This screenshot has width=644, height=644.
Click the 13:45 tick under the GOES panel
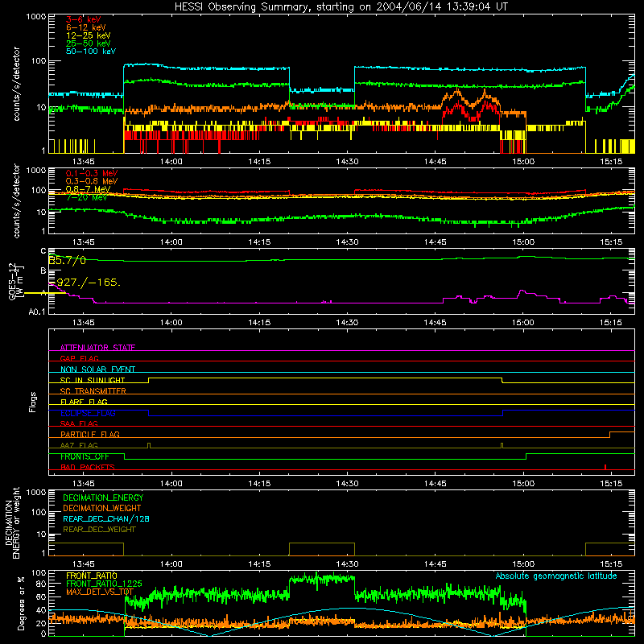coord(84,323)
